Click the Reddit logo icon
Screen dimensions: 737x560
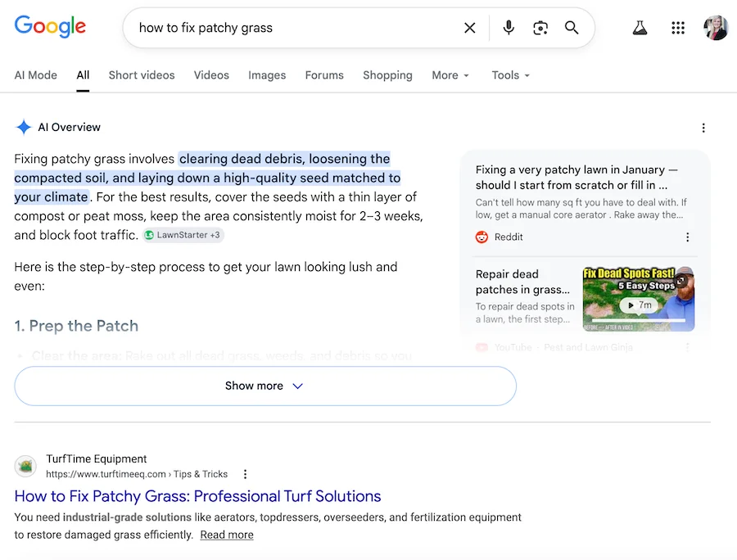pos(482,237)
